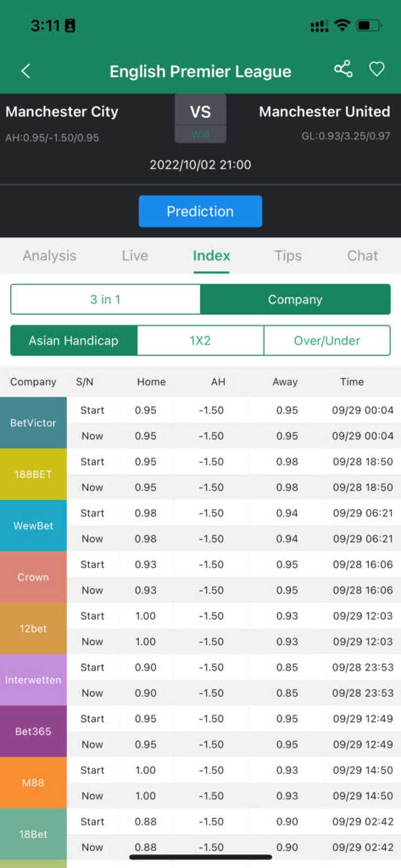Favorite the match with heart icon
The height and width of the screenshot is (868, 401).
click(377, 69)
